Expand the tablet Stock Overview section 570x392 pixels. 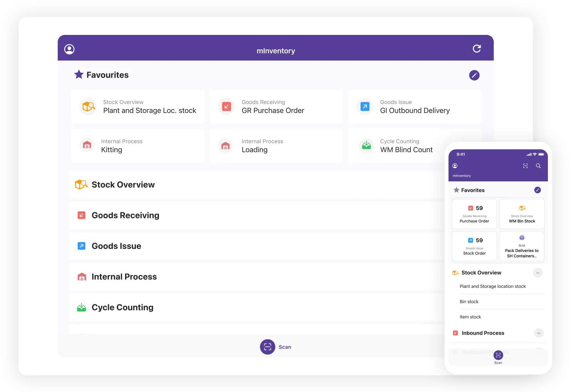[256, 185]
